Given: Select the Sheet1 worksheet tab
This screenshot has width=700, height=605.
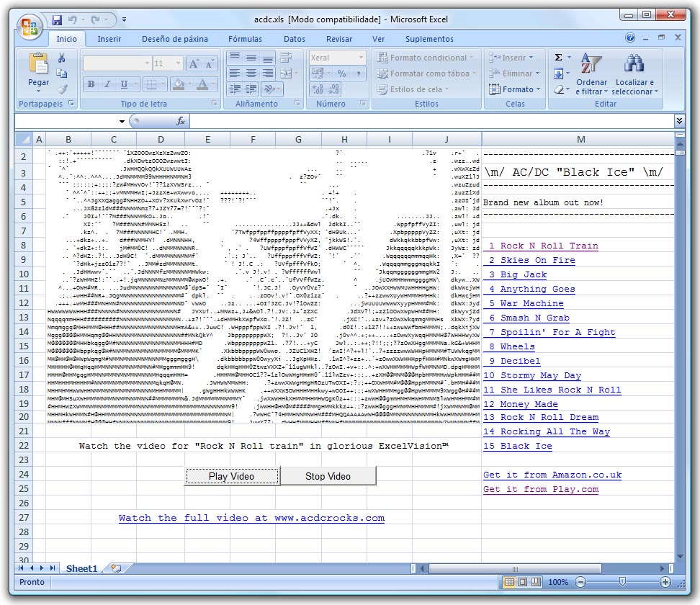Looking at the screenshot, I should [x=81, y=568].
